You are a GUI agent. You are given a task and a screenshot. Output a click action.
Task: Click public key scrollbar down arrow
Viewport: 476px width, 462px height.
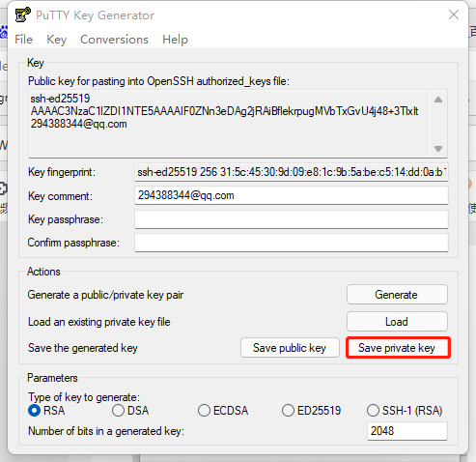438,149
